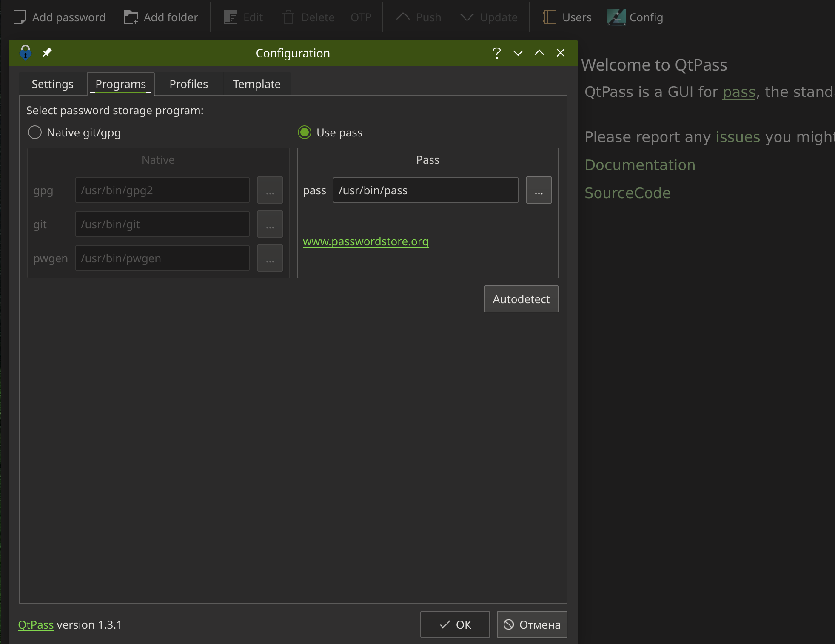Confirm the configuration with OK
835x644 pixels.
pos(455,624)
